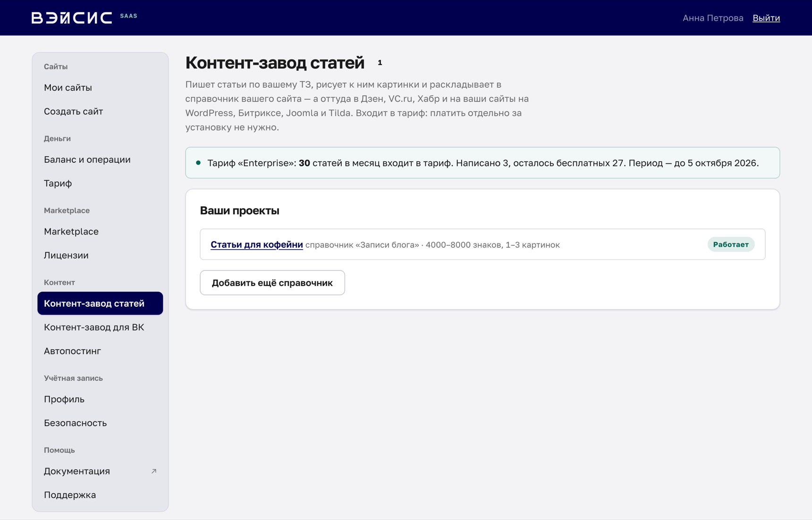Open Документация link
Screen dimensions: 812x520
[100, 471]
